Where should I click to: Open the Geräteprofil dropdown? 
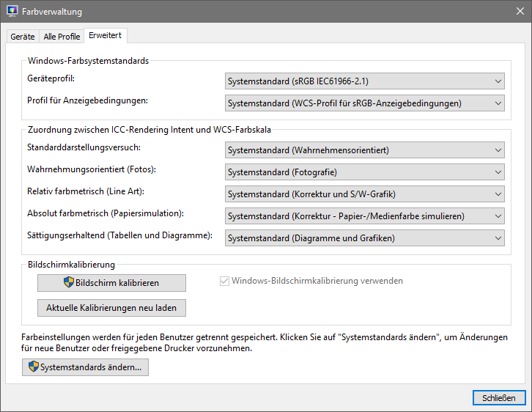point(365,81)
